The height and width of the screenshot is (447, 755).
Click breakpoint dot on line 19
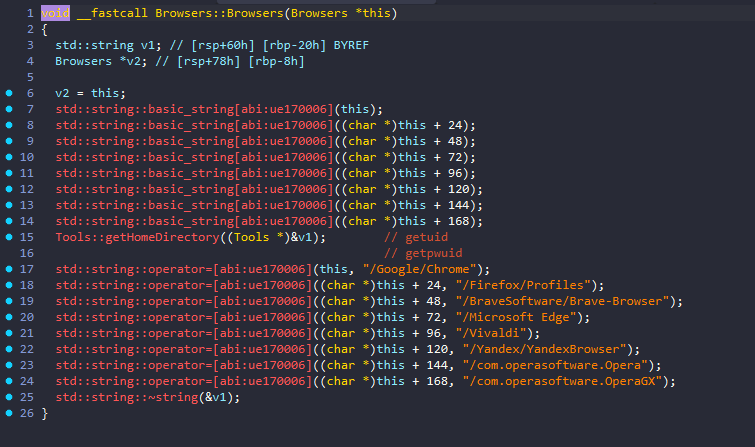coord(9,301)
